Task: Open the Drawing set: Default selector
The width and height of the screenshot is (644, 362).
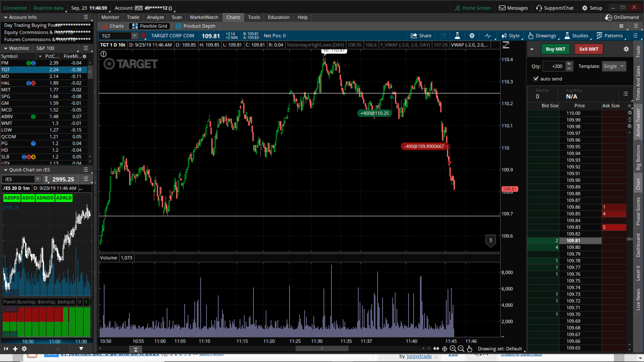Action: (500, 349)
